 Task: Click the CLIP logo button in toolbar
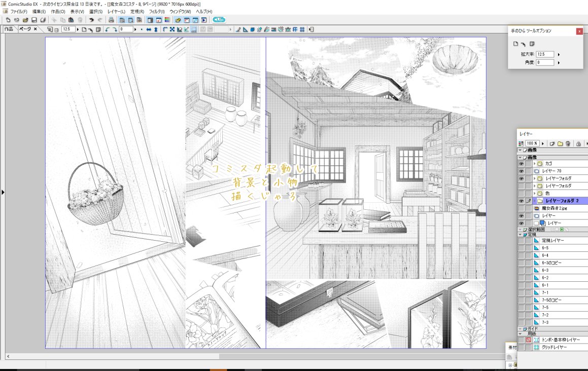point(219,20)
